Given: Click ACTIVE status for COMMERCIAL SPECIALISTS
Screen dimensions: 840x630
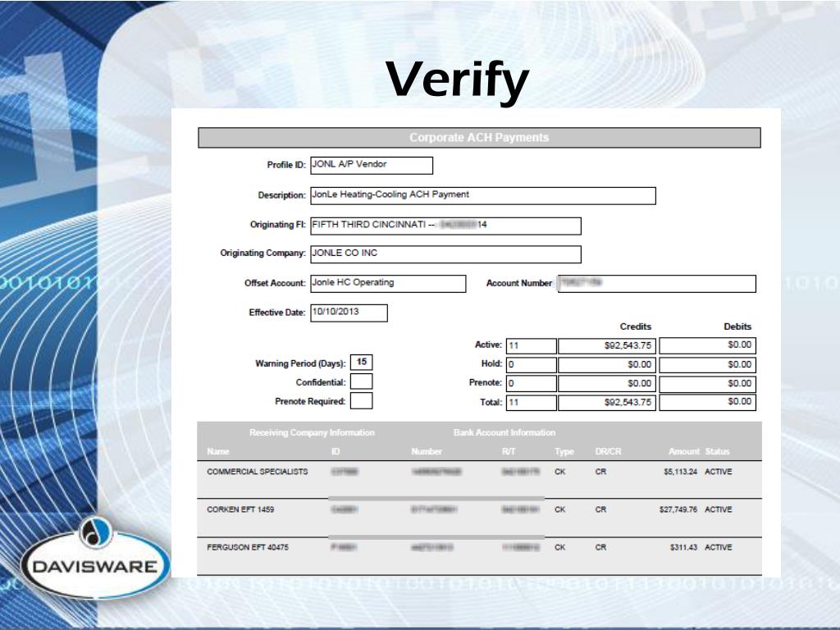Looking at the screenshot, I should tap(719, 472).
